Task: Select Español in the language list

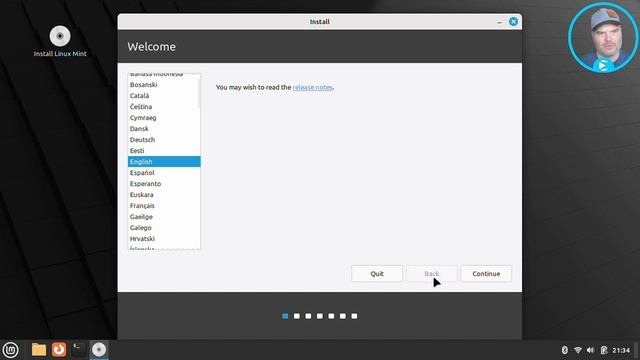Action: pyautogui.click(x=164, y=173)
